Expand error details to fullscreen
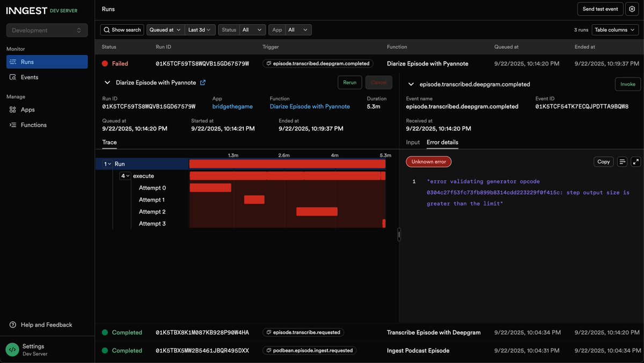Image resolution: width=644 pixels, height=363 pixels. [x=635, y=161]
